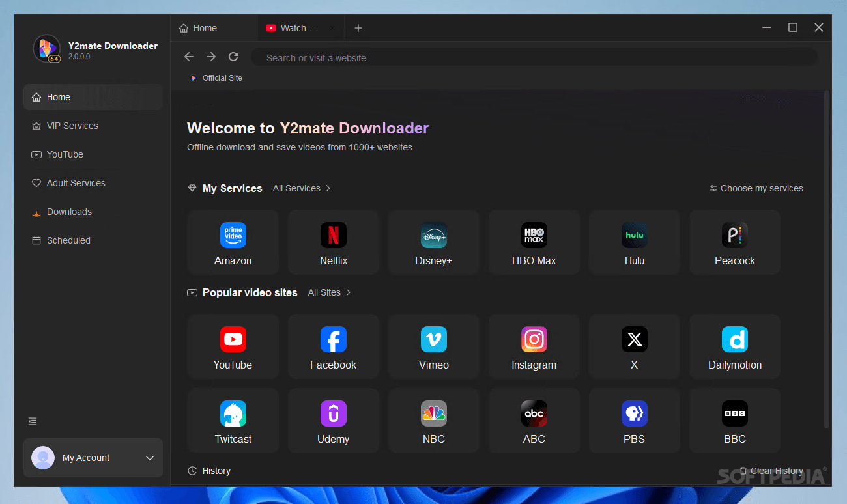847x504 pixels.
Task: Open YouTube in the sidebar
Action: (x=93, y=154)
